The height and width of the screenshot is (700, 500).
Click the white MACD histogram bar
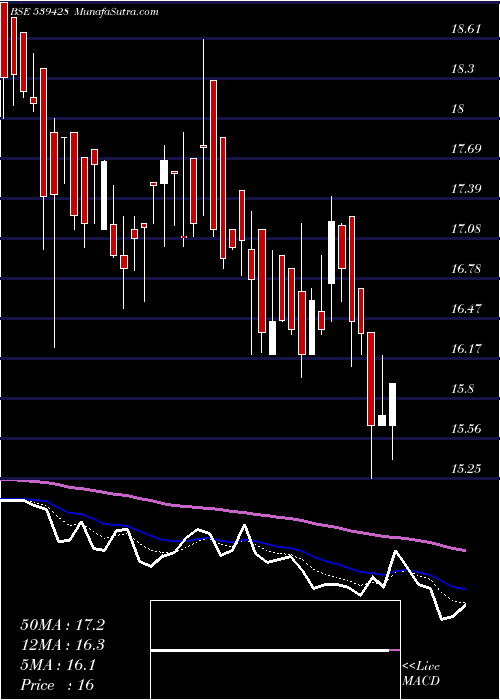(x=270, y=651)
